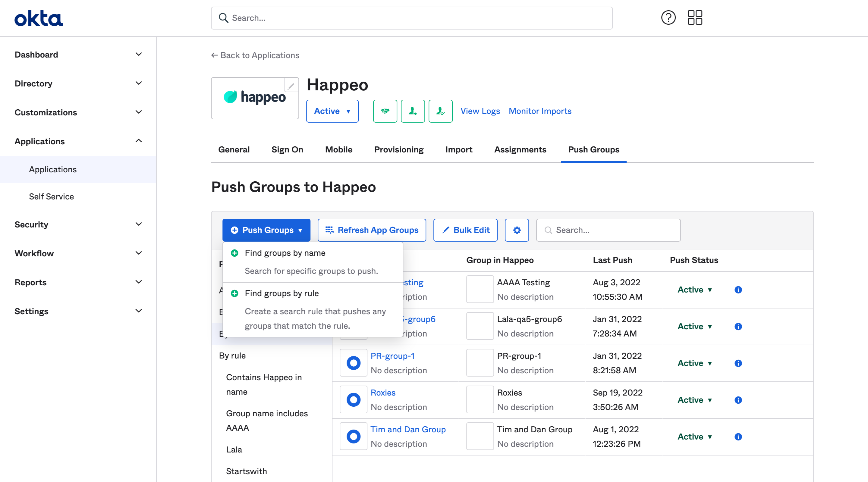Image resolution: width=868 pixels, height=482 pixels.
Task: Open the General tab
Action: click(234, 149)
